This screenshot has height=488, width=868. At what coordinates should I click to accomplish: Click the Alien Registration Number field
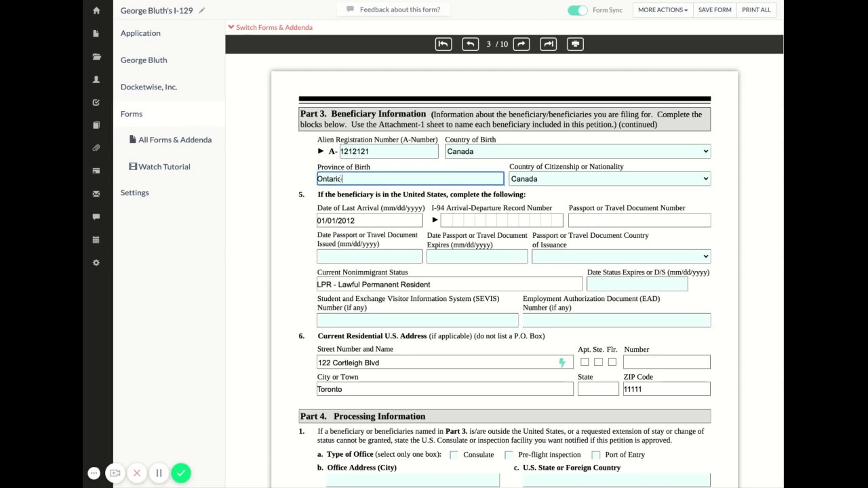389,152
